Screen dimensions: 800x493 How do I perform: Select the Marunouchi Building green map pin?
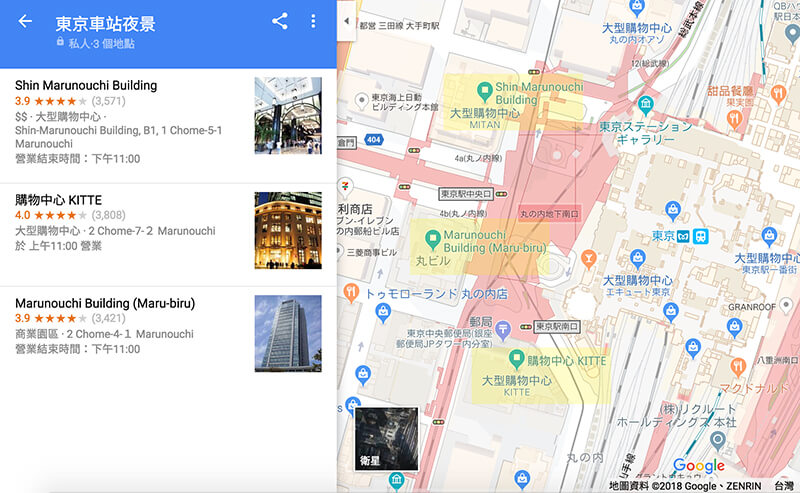click(x=433, y=240)
